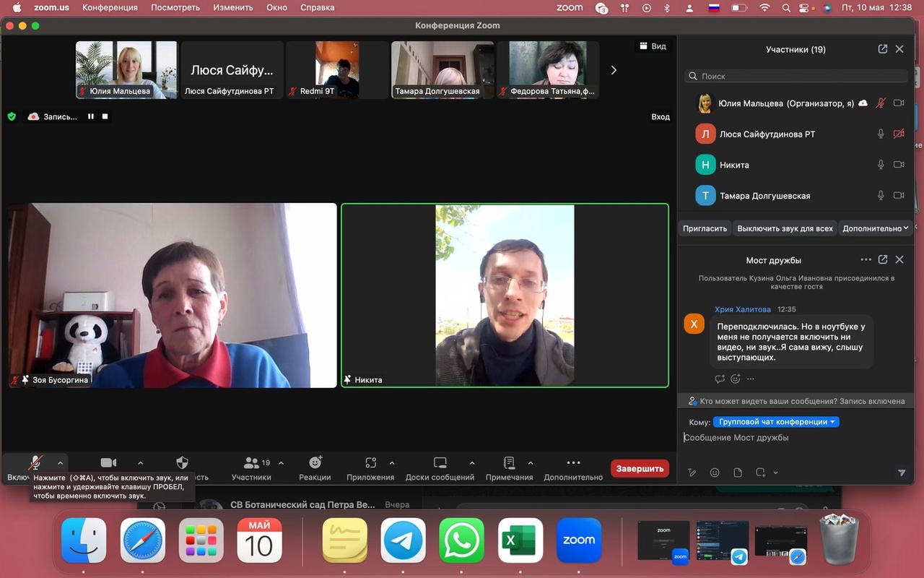Open Доски сообщений whiteboard icon

[440, 463]
